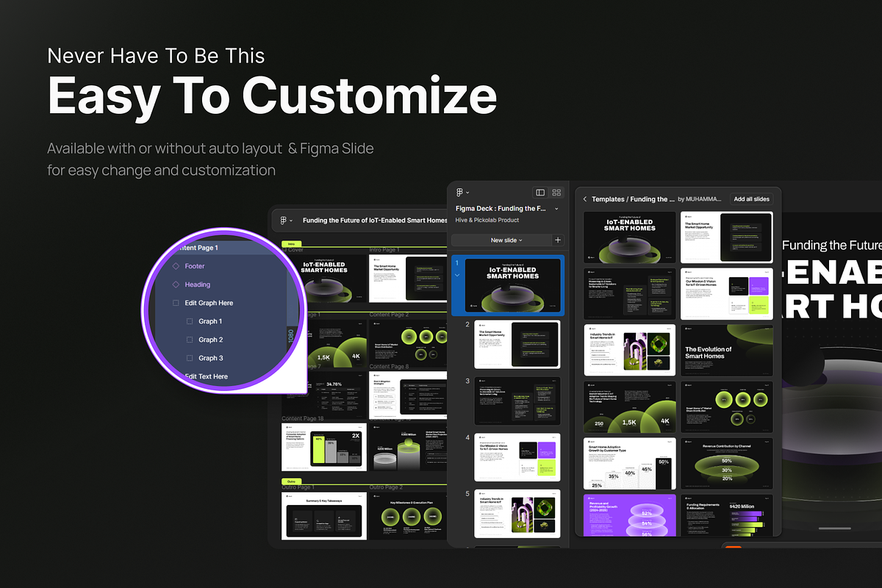Open Content Page 2 frame in canvas window
This screenshot has width=882, height=588.
[408, 343]
